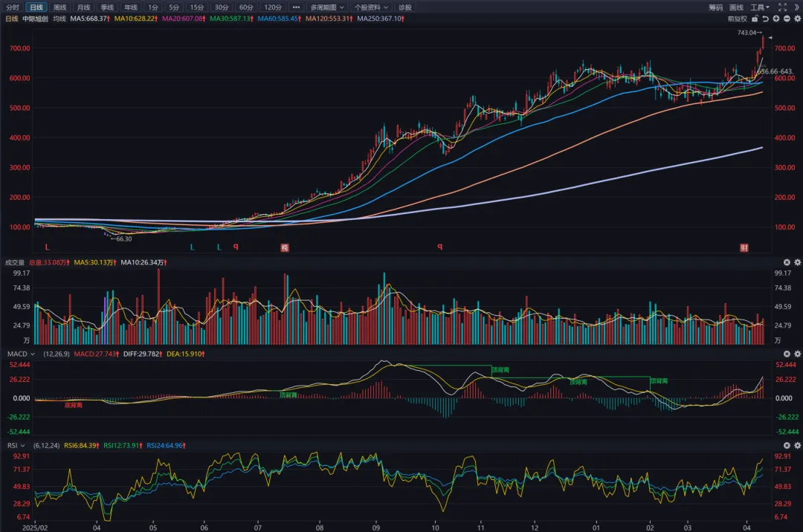
Task: Expand the side panel double-chevron
Action: [x=796, y=7]
